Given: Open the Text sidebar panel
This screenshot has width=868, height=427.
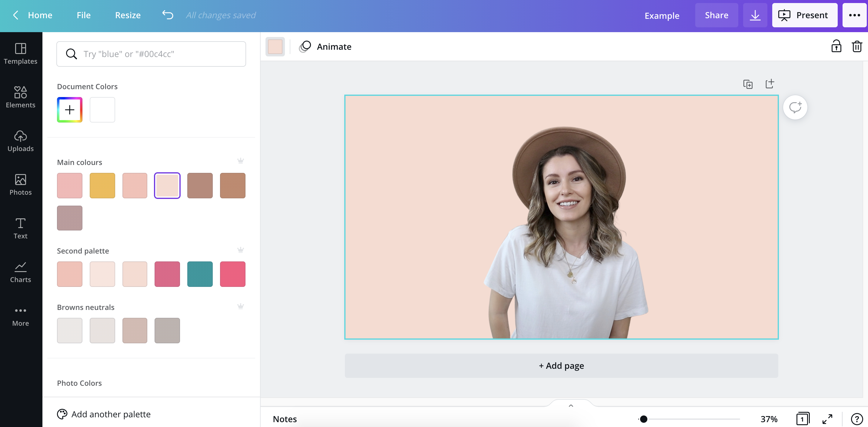Looking at the screenshot, I should tap(21, 228).
